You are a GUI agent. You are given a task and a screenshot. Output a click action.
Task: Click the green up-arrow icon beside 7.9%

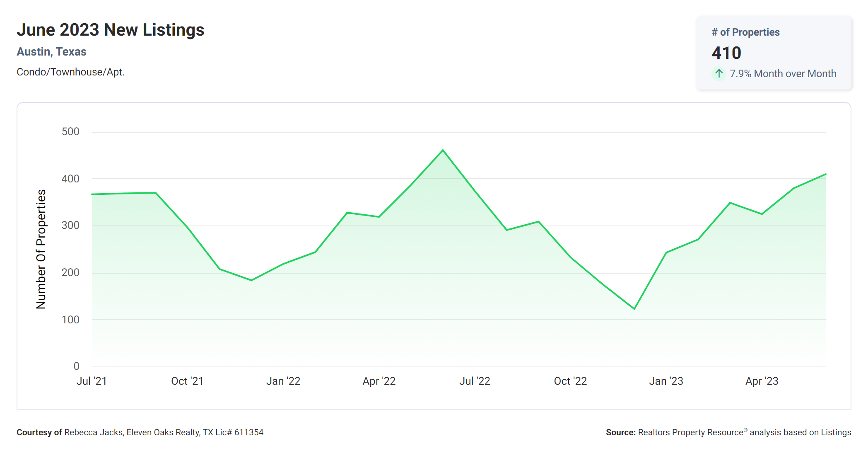(719, 73)
